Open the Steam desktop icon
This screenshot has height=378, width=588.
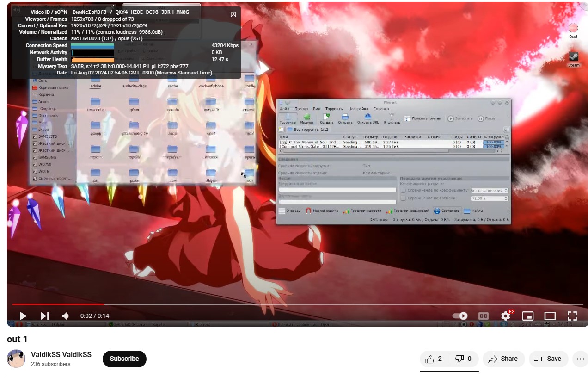[574, 59]
